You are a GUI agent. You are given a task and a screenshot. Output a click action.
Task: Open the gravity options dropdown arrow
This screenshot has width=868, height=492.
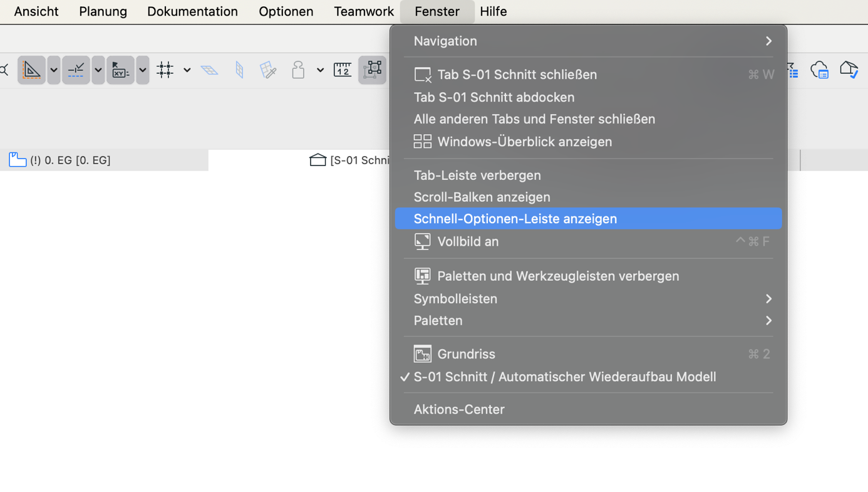pyautogui.click(x=320, y=70)
